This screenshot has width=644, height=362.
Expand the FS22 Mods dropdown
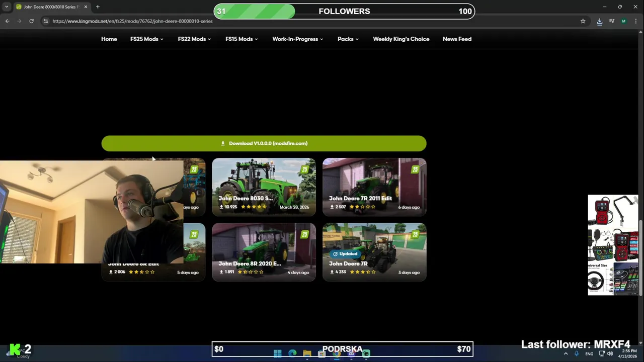pos(194,39)
